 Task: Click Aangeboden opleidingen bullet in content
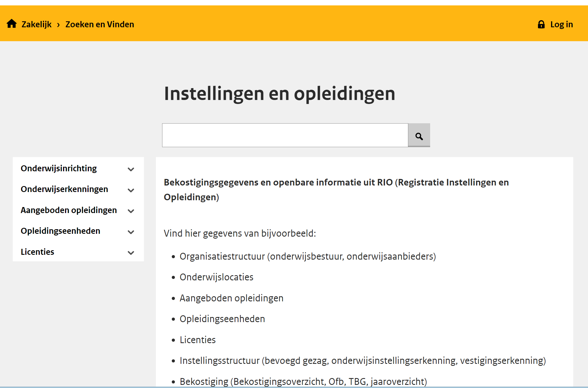point(231,298)
